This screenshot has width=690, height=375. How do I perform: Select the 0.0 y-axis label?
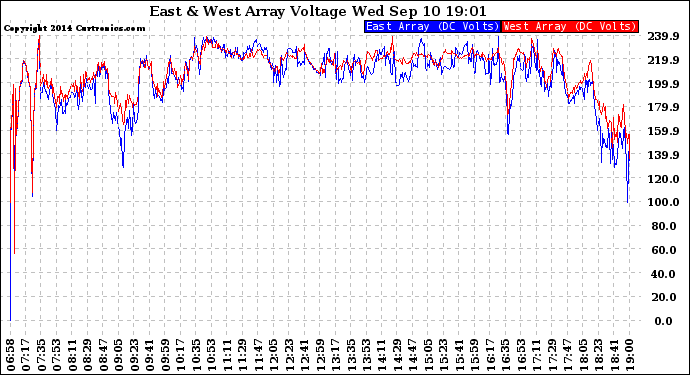tap(664, 321)
